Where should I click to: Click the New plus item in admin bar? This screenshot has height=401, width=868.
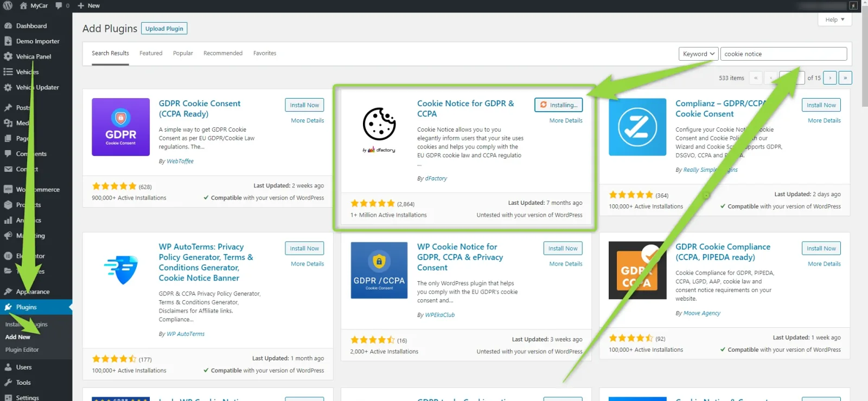[88, 5]
